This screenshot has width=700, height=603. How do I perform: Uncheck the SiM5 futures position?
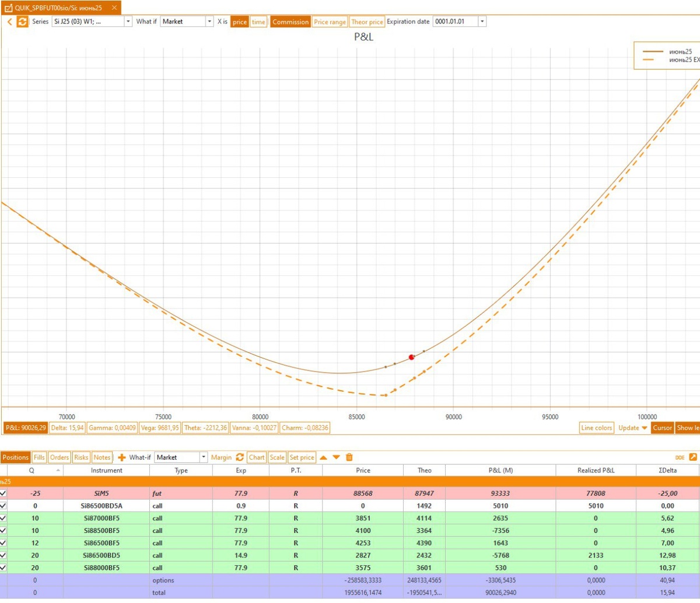click(3, 493)
